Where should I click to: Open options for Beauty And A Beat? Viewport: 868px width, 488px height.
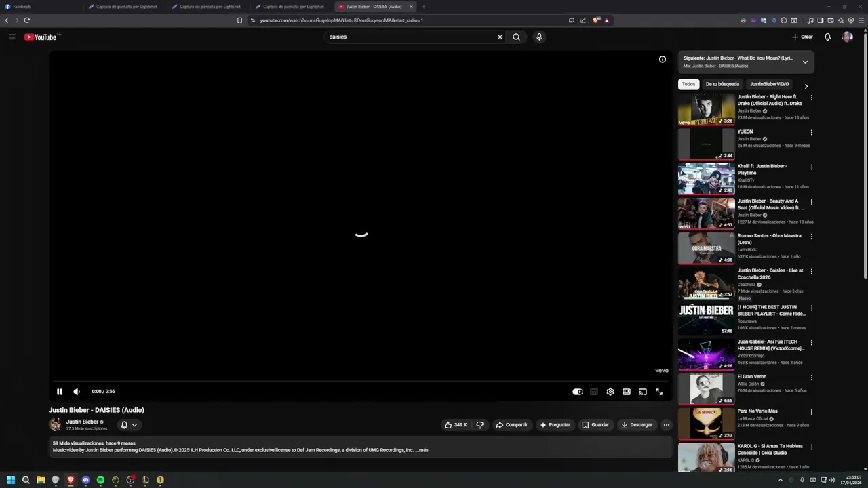click(x=811, y=202)
